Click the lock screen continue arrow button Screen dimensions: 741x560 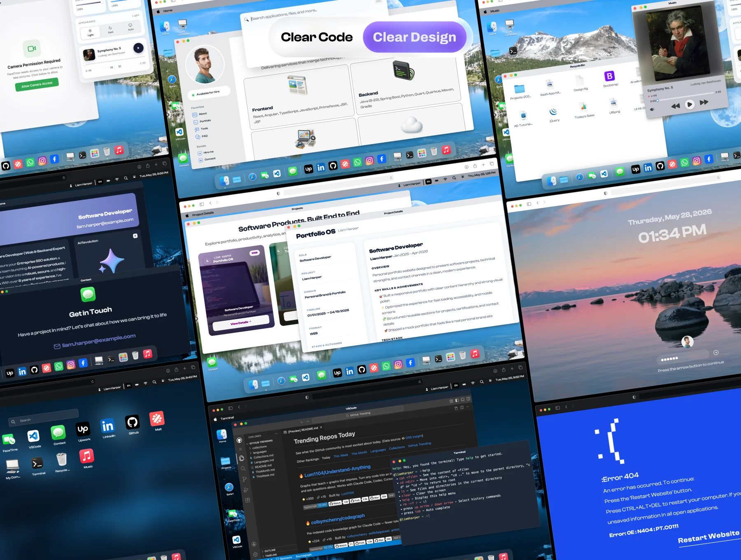(x=716, y=352)
